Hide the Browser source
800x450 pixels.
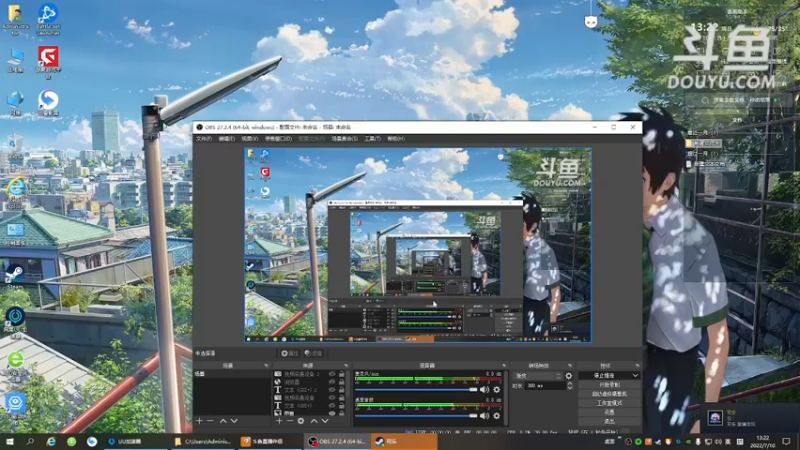coord(332,382)
